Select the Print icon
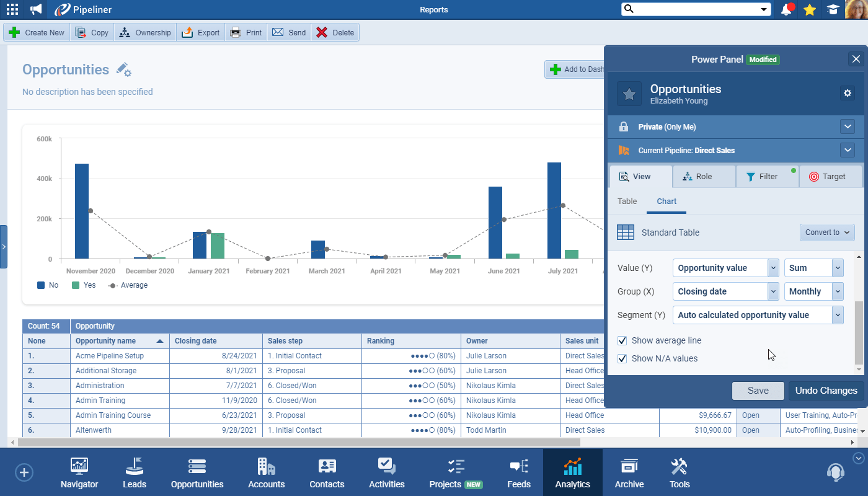 point(246,32)
